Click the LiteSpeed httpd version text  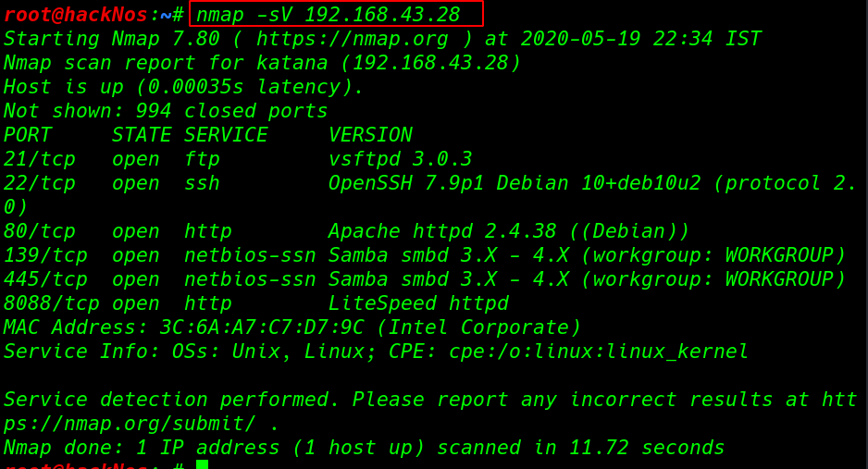418,303
